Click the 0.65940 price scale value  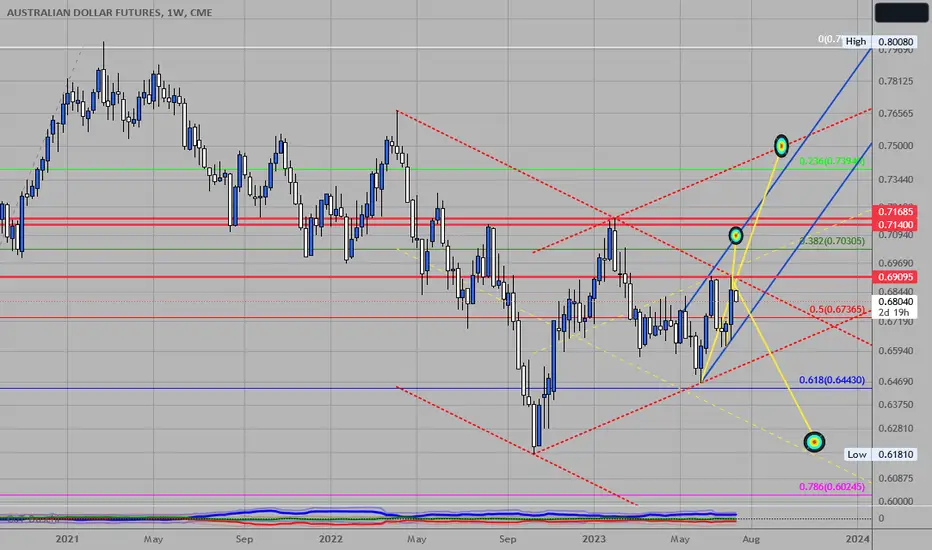coord(896,351)
